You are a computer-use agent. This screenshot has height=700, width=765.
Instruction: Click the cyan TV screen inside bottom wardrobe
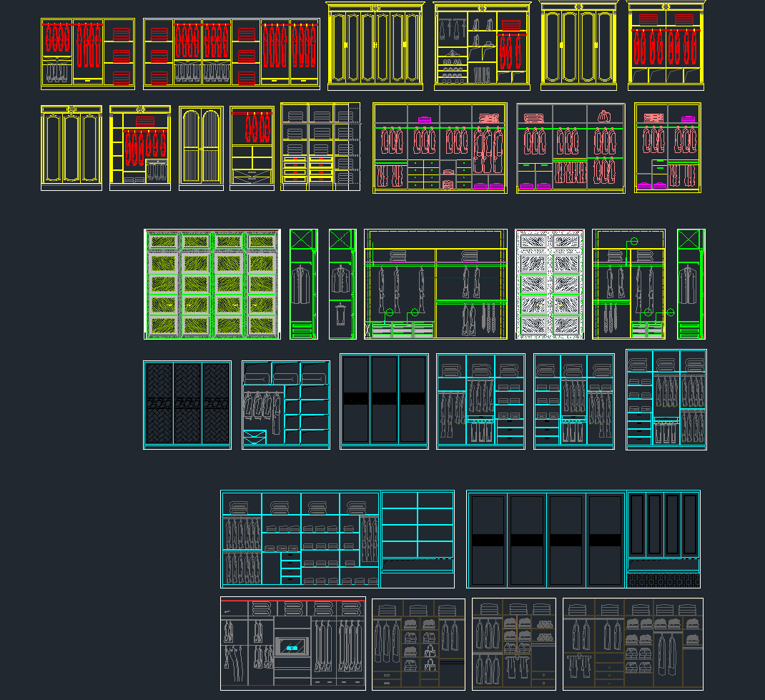click(x=292, y=648)
